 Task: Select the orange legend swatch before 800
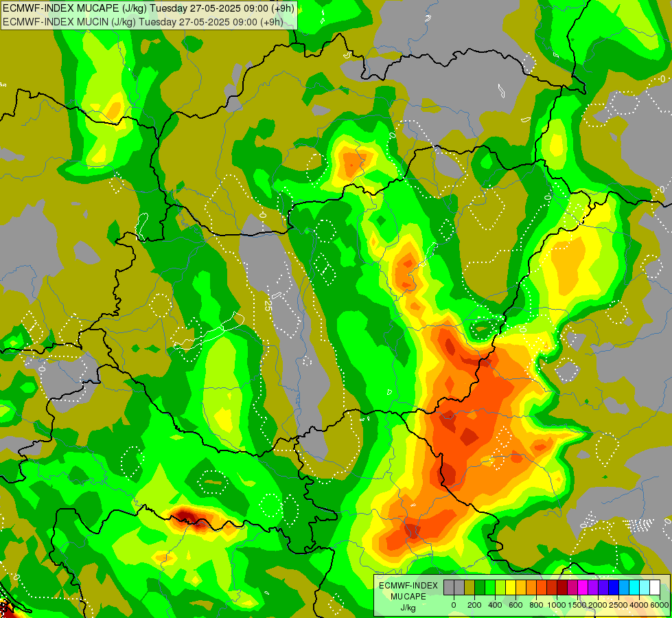(531, 587)
